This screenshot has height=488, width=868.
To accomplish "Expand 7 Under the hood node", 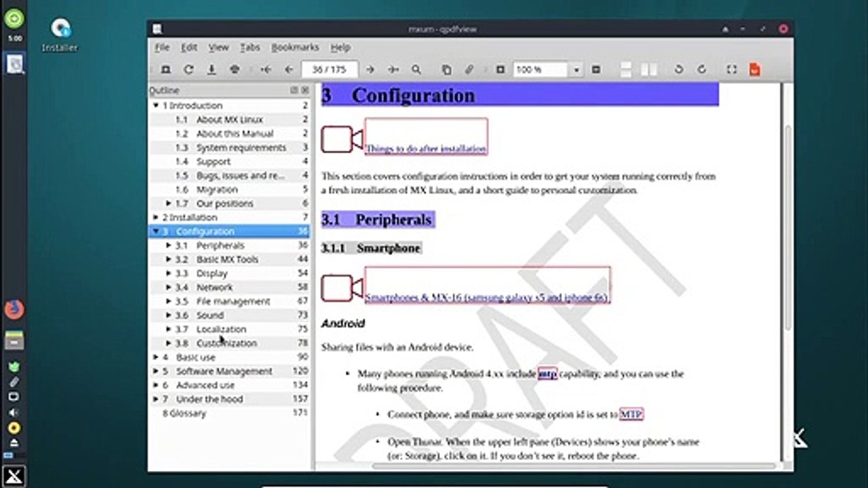I will pyautogui.click(x=156, y=399).
